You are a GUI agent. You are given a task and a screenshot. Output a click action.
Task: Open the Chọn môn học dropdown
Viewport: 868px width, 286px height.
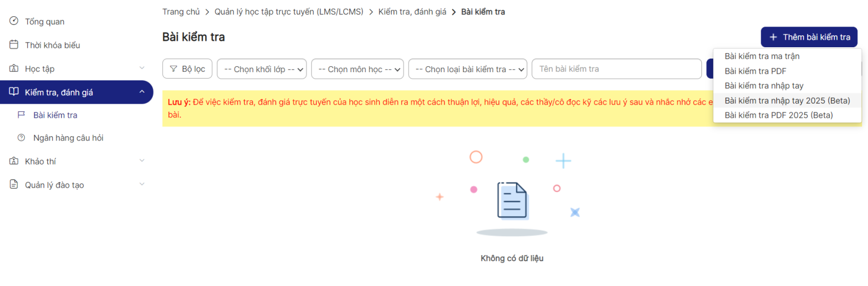point(357,69)
